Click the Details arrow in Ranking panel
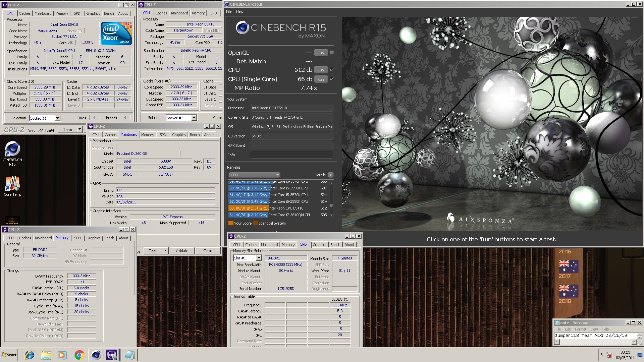The width and height of the screenshot is (644, 362). [331, 175]
